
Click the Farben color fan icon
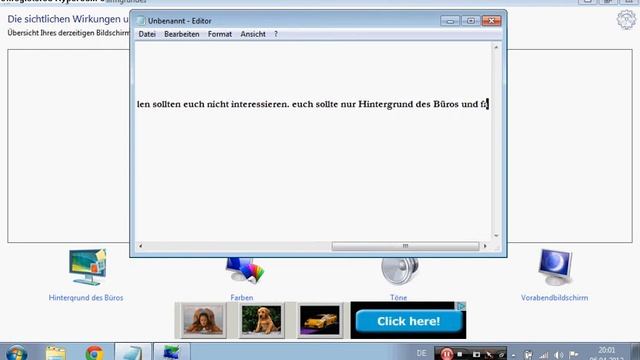[245, 270]
